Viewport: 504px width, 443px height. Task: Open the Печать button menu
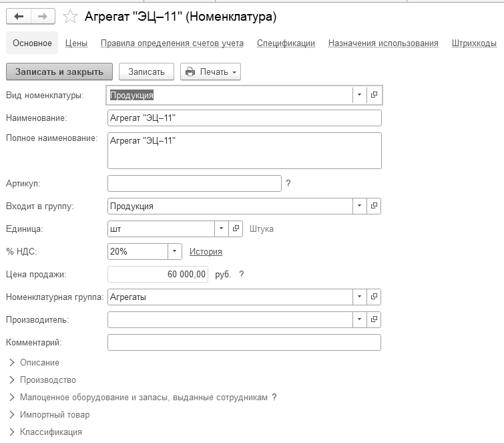tap(210, 71)
